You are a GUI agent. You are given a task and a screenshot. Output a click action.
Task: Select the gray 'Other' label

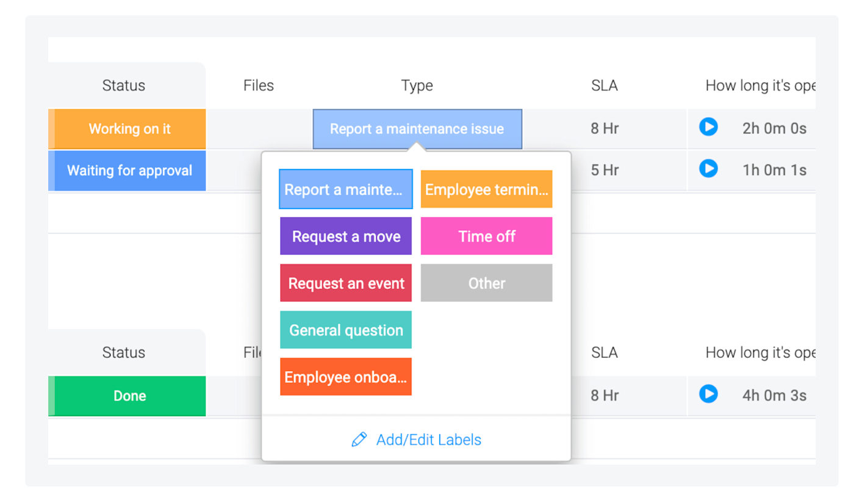pos(486,283)
